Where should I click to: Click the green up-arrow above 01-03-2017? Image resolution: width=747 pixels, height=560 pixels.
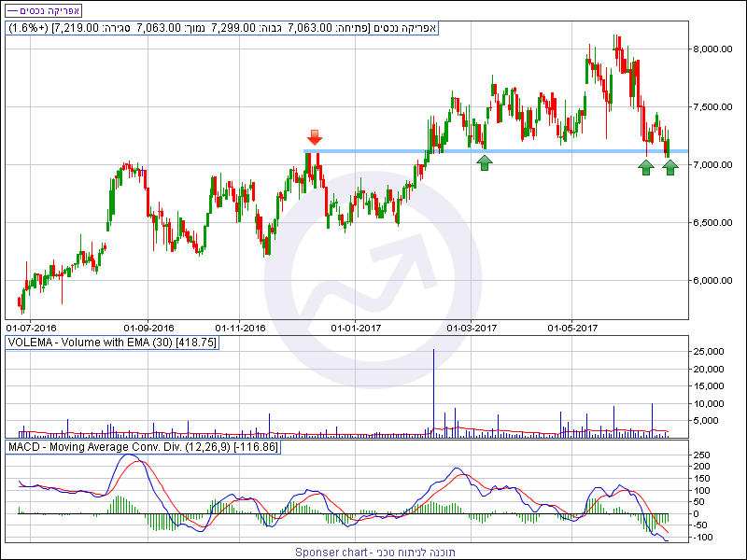pyautogui.click(x=485, y=162)
